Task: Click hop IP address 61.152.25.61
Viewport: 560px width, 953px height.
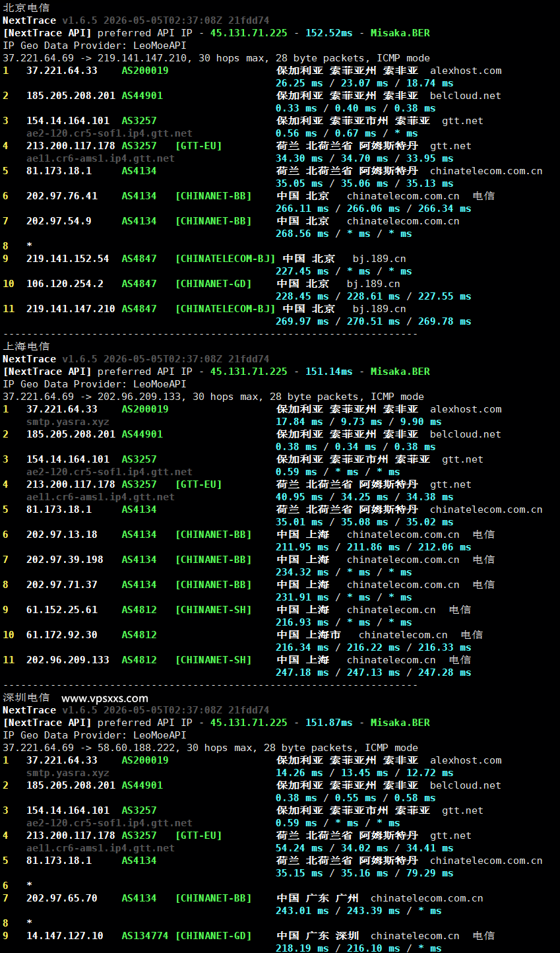Action: pyautogui.click(x=62, y=610)
